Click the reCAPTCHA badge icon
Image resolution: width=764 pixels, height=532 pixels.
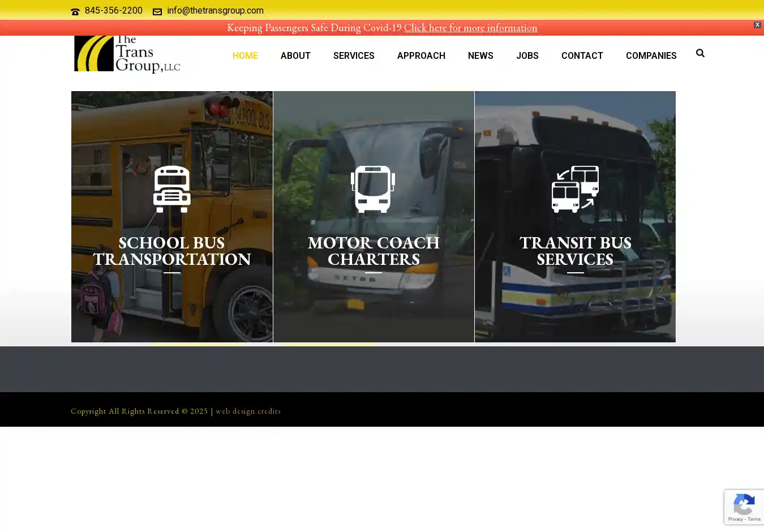[x=744, y=507]
